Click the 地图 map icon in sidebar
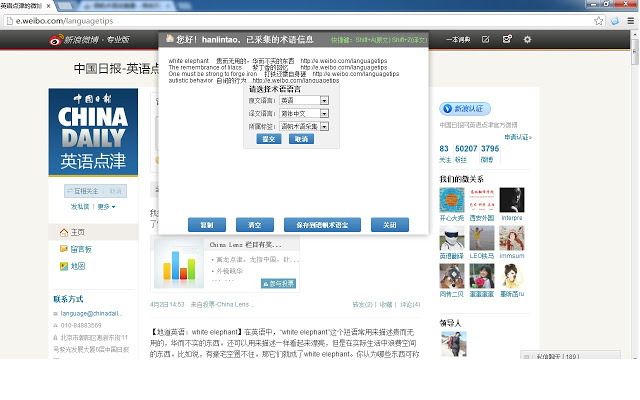 click(x=64, y=266)
